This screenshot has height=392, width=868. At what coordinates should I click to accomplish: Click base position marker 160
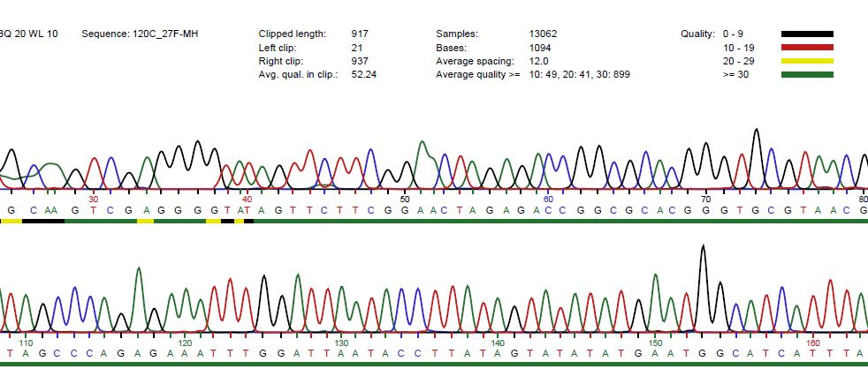[813, 343]
